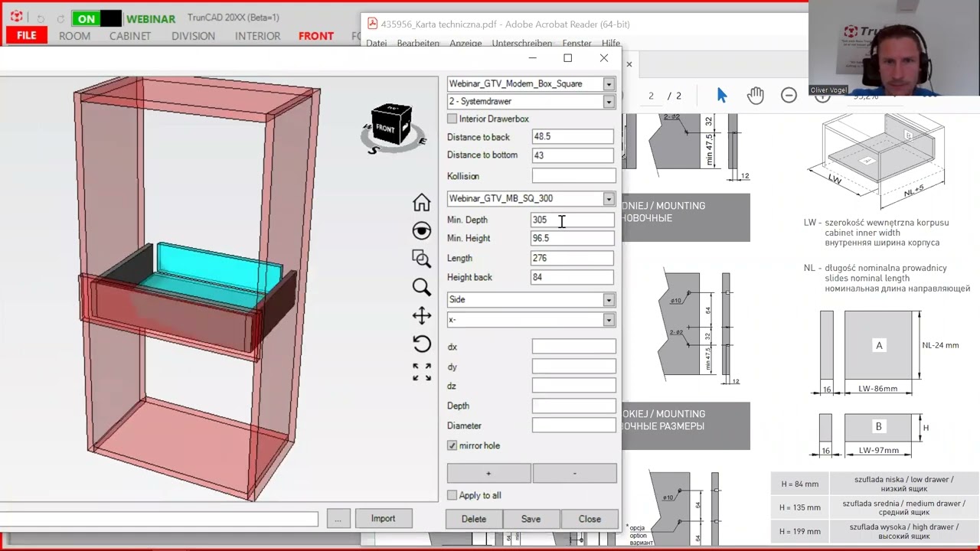Switch to the DIVISION tab
The height and width of the screenshot is (551, 980).
193,36
